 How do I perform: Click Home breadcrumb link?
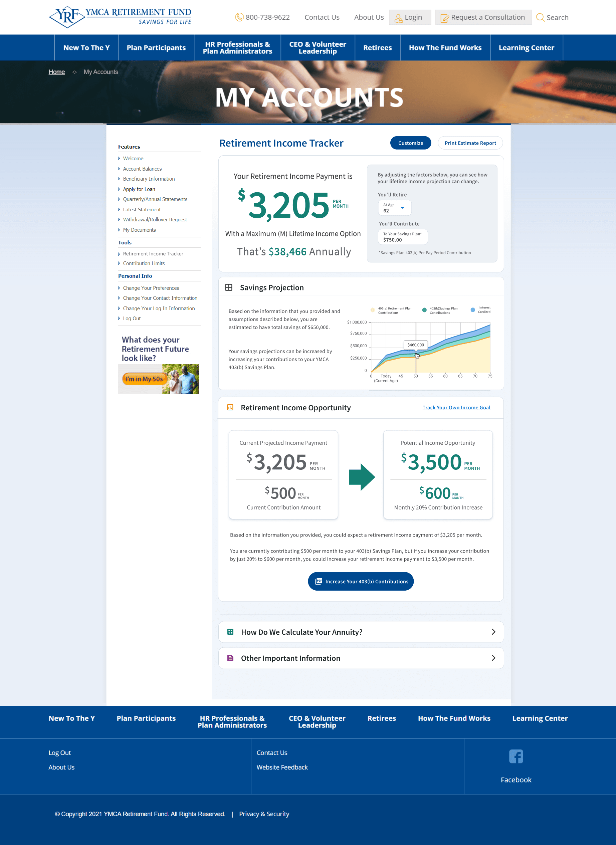pos(57,72)
